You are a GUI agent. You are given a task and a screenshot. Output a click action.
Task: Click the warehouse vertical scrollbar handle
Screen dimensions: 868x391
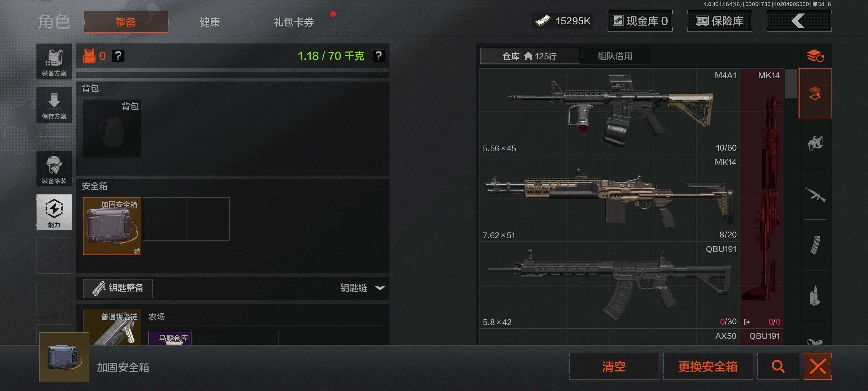pos(791,83)
